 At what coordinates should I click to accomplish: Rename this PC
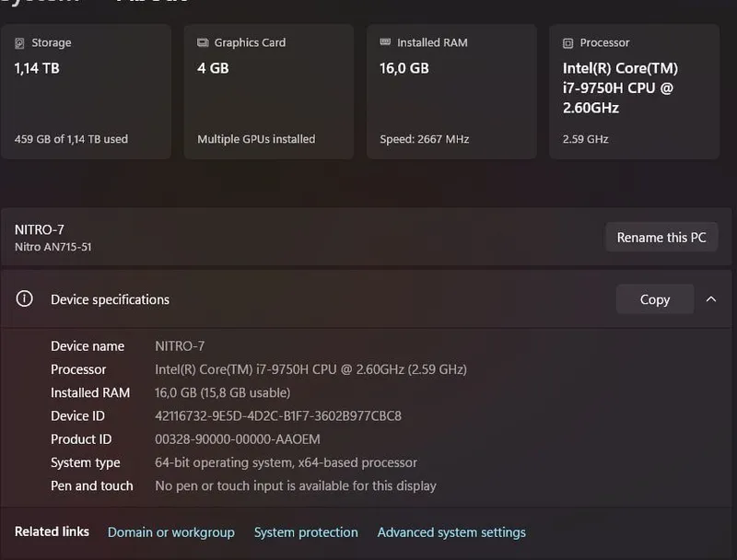661,238
